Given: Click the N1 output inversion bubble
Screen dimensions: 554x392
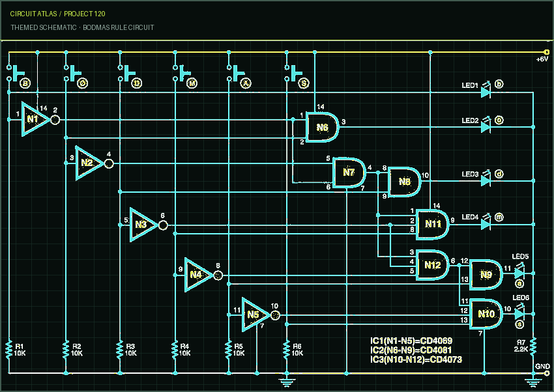Looking at the screenshot, I should point(55,120).
